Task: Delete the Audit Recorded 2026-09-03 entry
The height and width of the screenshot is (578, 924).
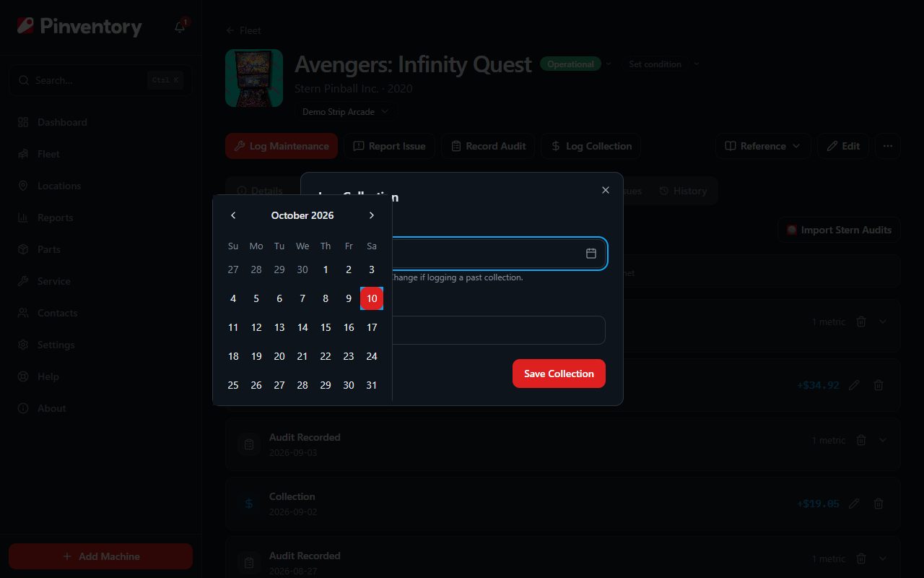Action: pos(861,440)
